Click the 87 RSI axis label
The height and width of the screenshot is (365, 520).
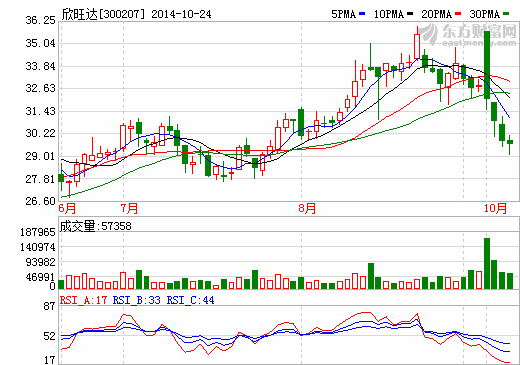[x=49, y=306]
